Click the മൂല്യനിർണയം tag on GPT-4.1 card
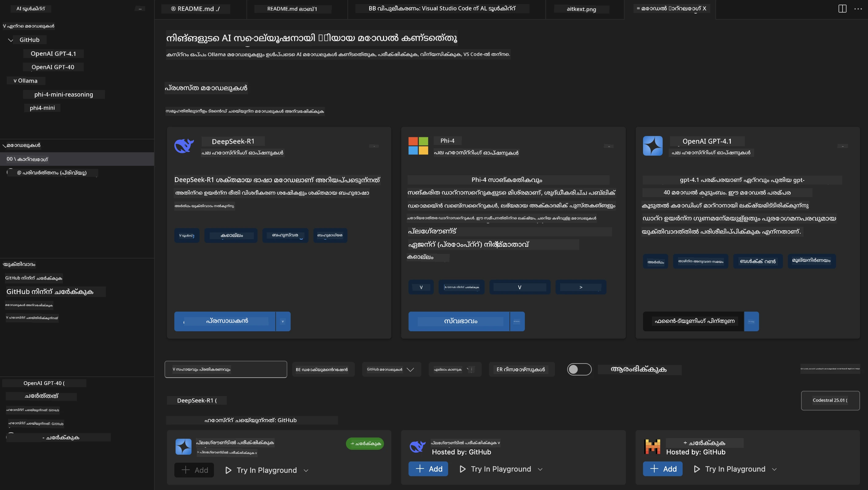This screenshot has height=490, width=868. (812, 261)
